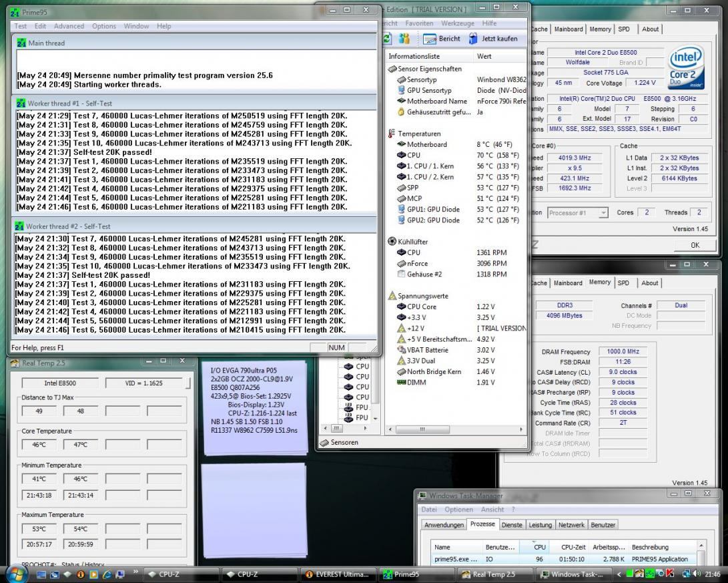Click the EVEREST Ultimate taskbar button

coord(338,574)
